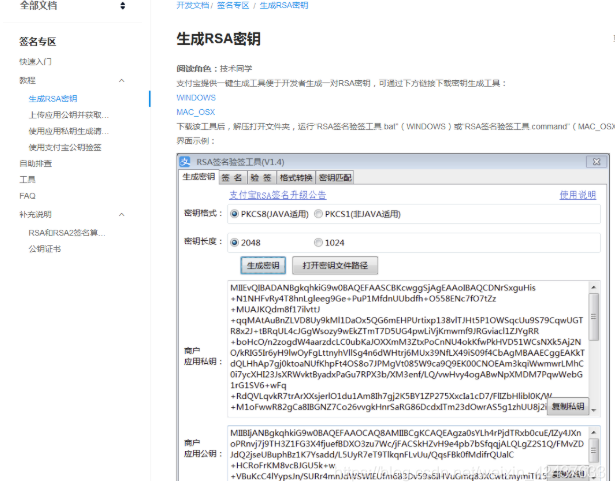Open the 使用说明 link
This screenshot has width=615, height=491.
[578, 195]
